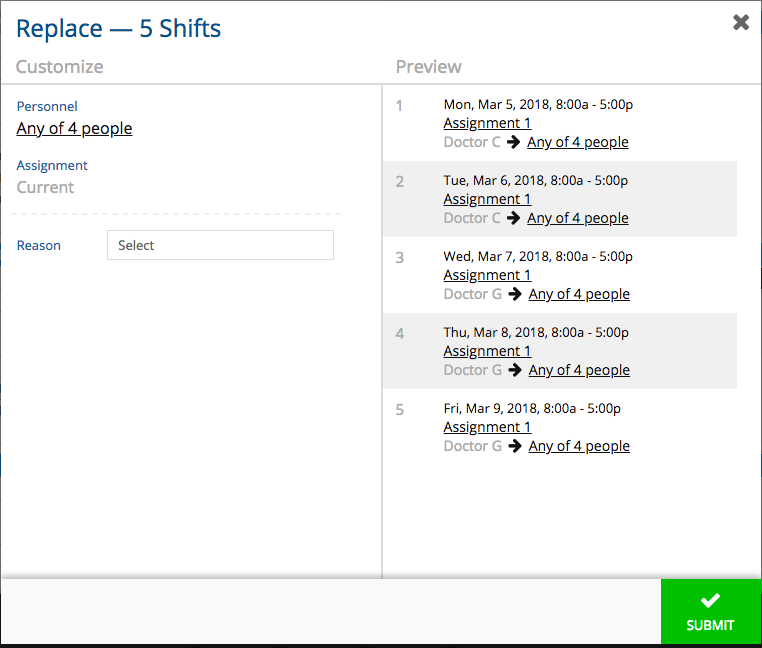Click 'Any of 4 people' for shift 3
762x648 pixels.
click(x=579, y=294)
